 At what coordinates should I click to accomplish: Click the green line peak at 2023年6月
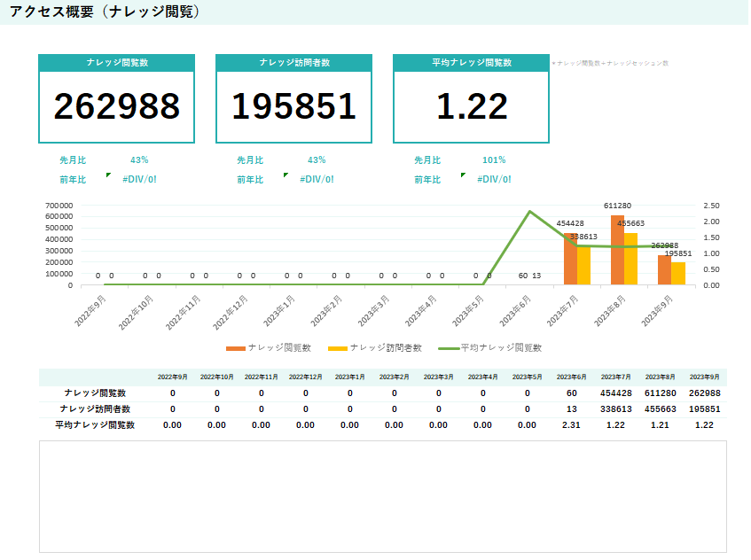[x=529, y=212]
